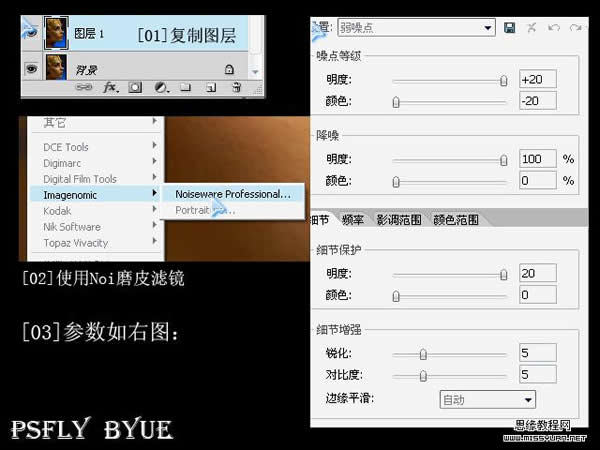The height and width of the screenshot is (450, 600).
Task: Expand the Digital Film Tools submenu arrow
Action: (155, 177)
